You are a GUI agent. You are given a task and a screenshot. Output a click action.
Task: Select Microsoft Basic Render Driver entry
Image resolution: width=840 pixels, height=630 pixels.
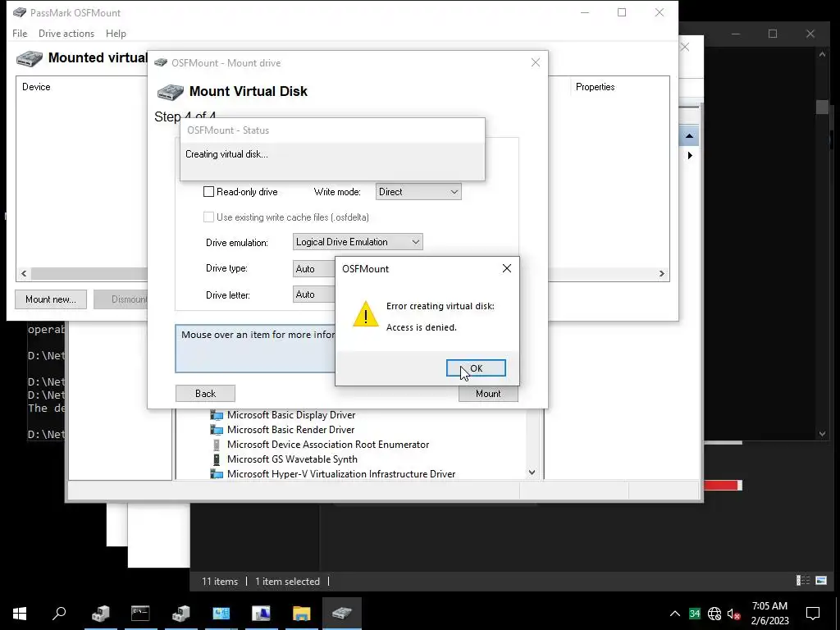pyautogui.click(x=290, y=430)
